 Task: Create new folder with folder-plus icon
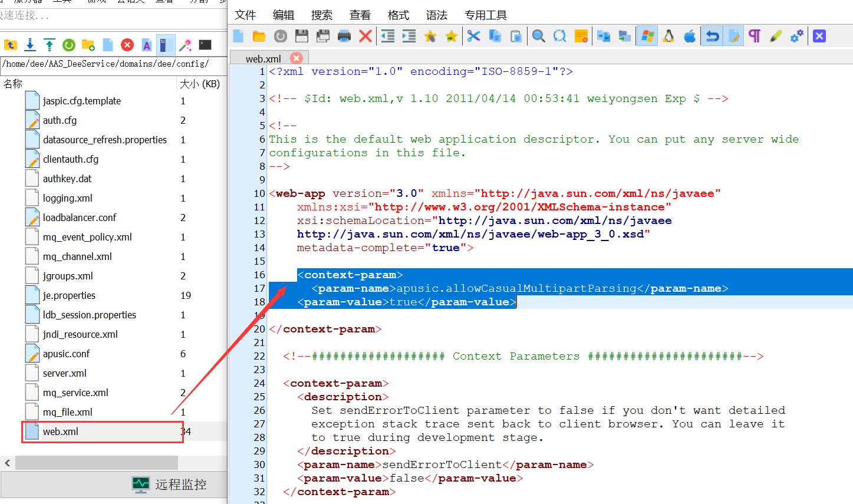[x=88, y=45]
